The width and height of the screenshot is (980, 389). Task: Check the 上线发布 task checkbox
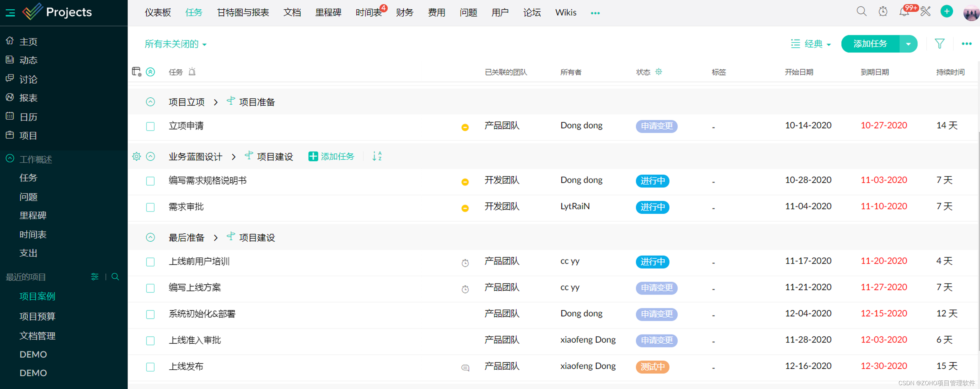click(150, 367)
